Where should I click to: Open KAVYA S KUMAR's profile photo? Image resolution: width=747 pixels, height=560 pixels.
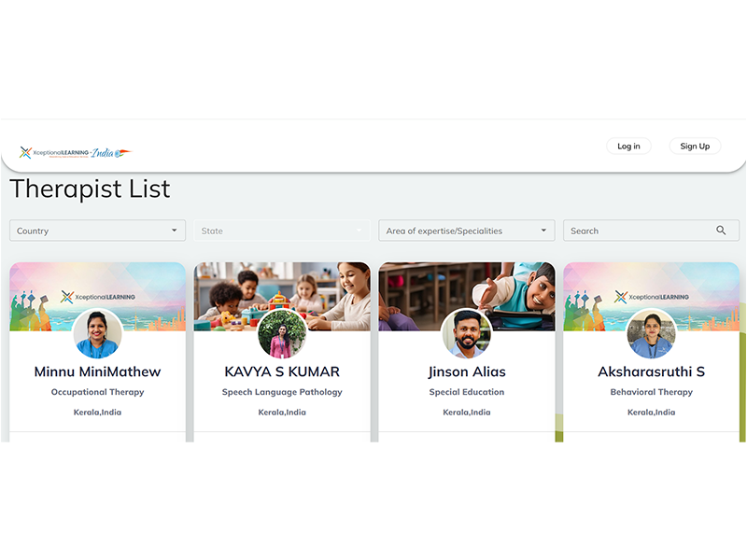[282, 334]
